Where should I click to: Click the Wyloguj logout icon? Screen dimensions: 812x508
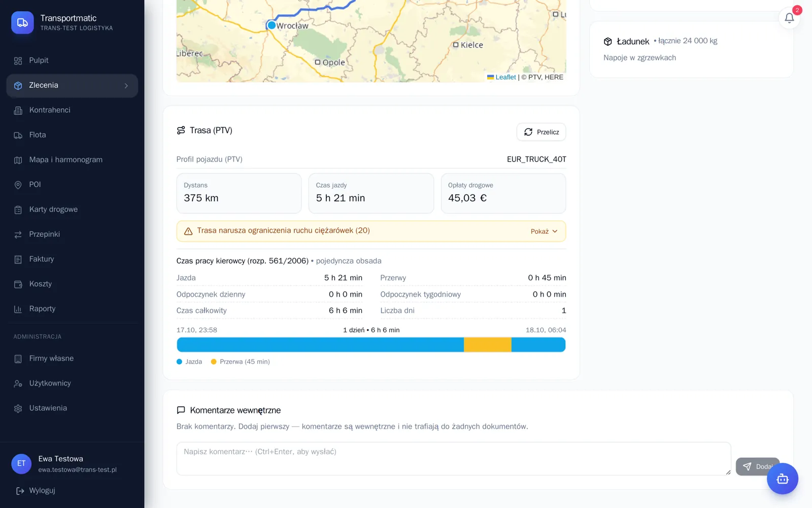pos(20,491)
